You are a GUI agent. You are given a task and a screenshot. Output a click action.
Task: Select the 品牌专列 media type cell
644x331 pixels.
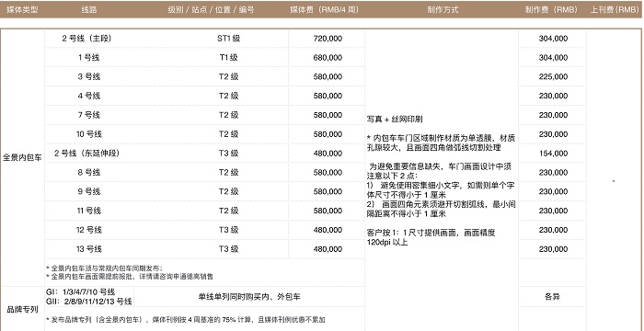(23, 309)
